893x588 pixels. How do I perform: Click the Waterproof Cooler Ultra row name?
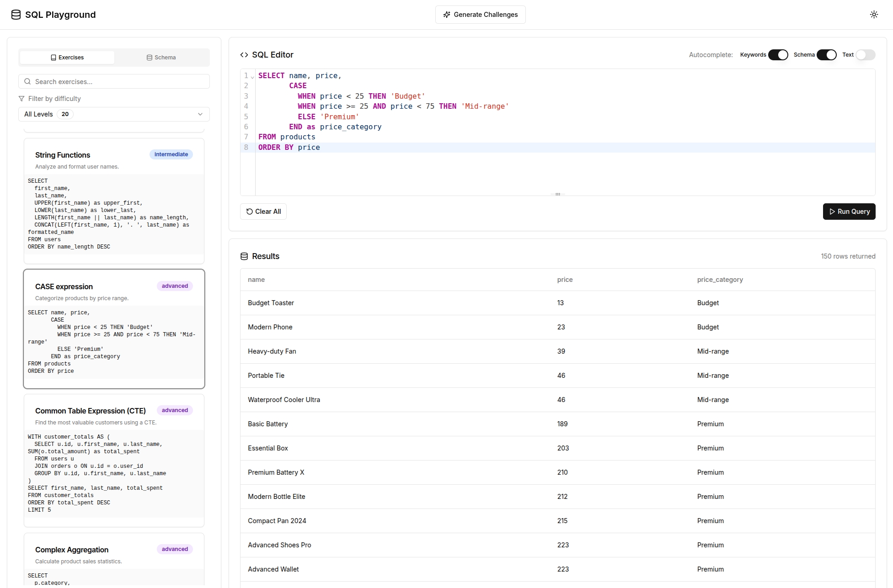(284, 400)
